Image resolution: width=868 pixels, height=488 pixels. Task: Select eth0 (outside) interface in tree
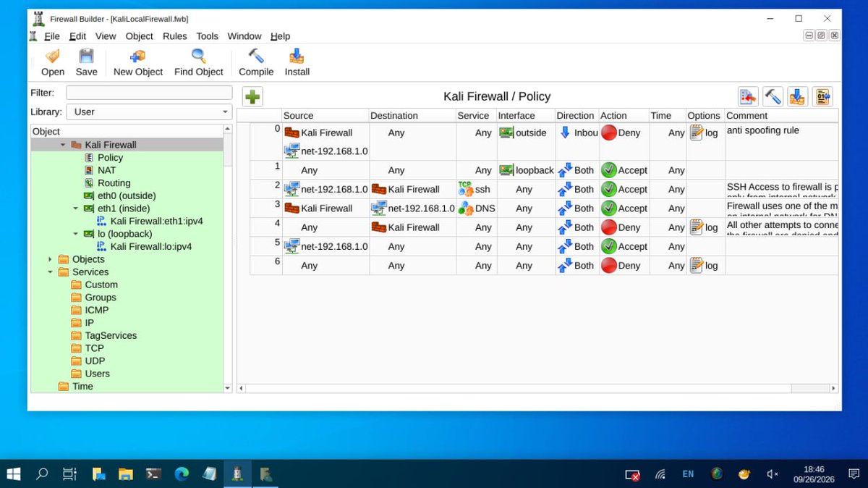tap(127, 195)
